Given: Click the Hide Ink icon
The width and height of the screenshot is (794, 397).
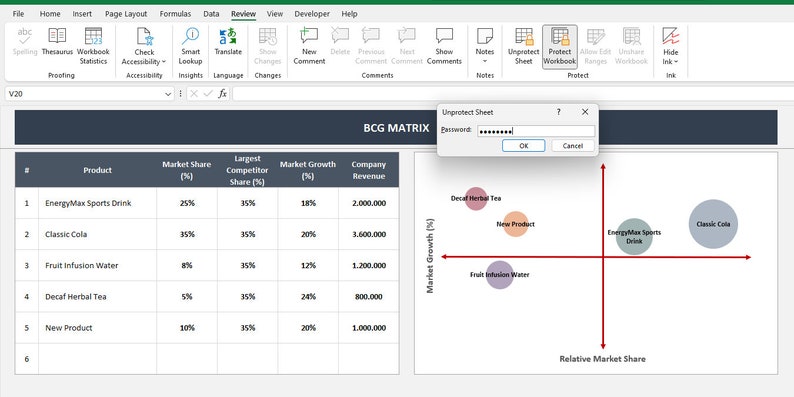Looking at the screenshot, I should [x=670, y=36].
